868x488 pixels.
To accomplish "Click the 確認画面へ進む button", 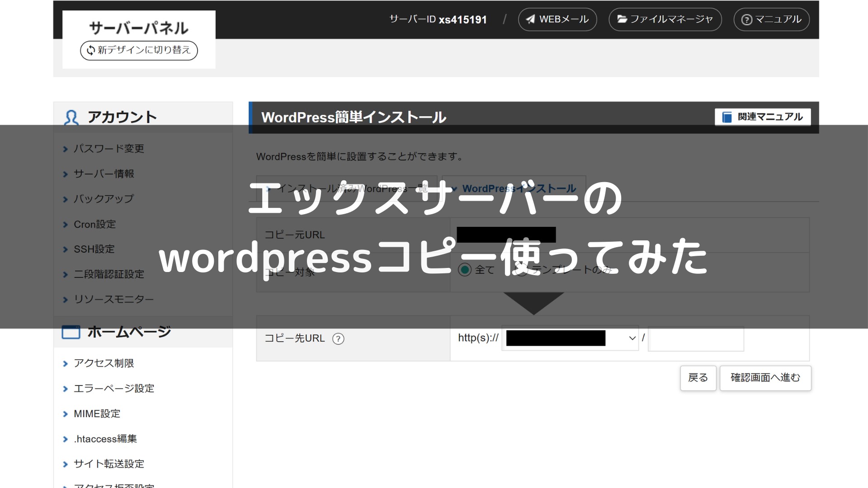I will pos(765,378).
